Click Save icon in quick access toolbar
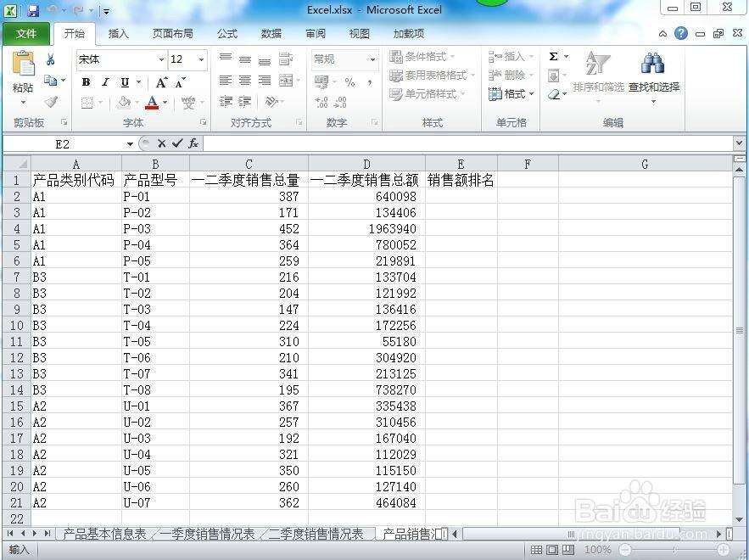The image size is (749, 560). tap(33, 10)
